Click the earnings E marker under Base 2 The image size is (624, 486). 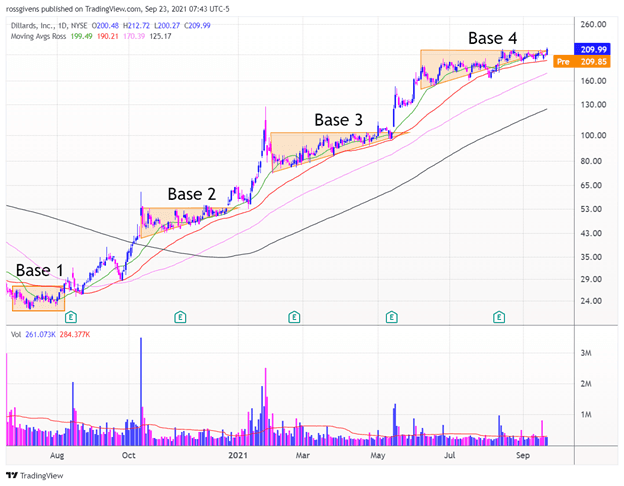(x=180, y=317)
